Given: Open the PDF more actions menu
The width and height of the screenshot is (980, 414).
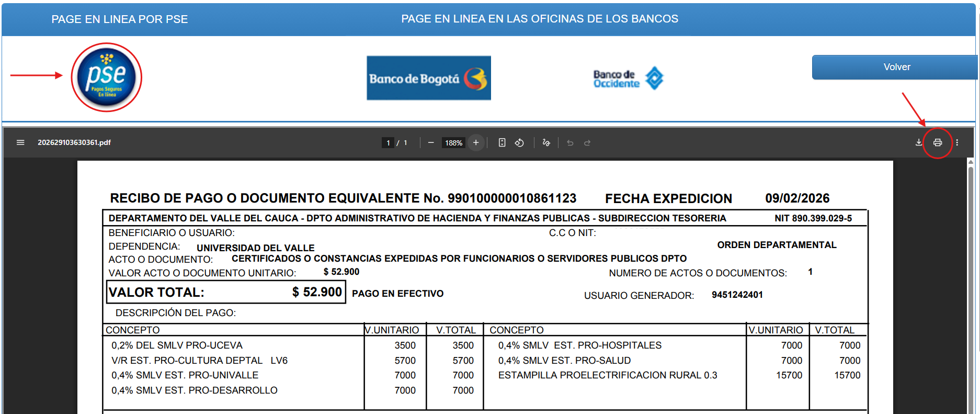Looking at the screenshot, I should (957, 142).
